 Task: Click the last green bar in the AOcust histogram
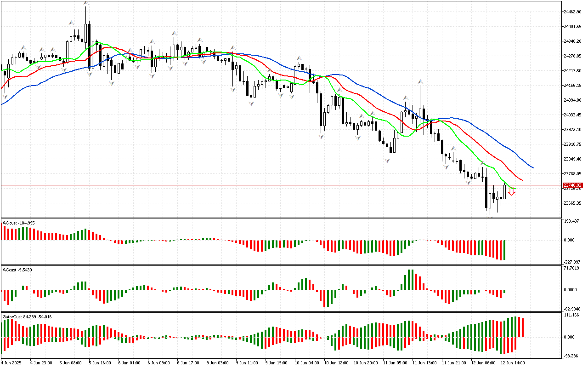coord(504,250)
